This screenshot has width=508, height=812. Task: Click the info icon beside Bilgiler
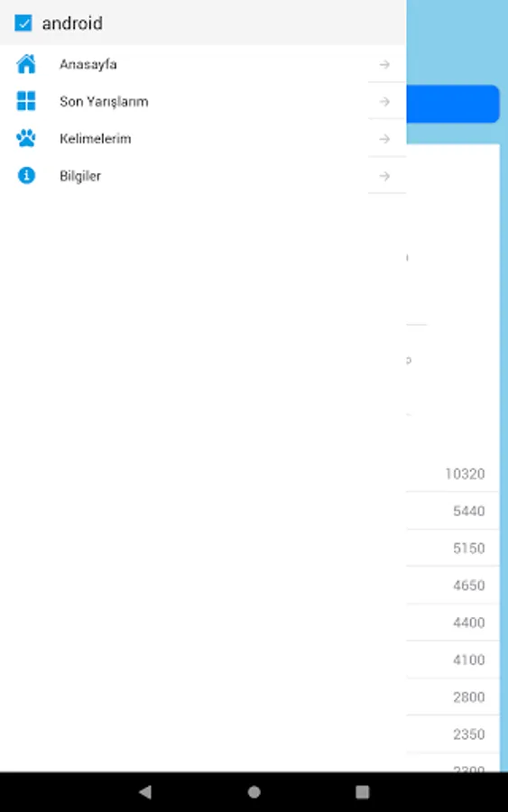pos(26,176)
